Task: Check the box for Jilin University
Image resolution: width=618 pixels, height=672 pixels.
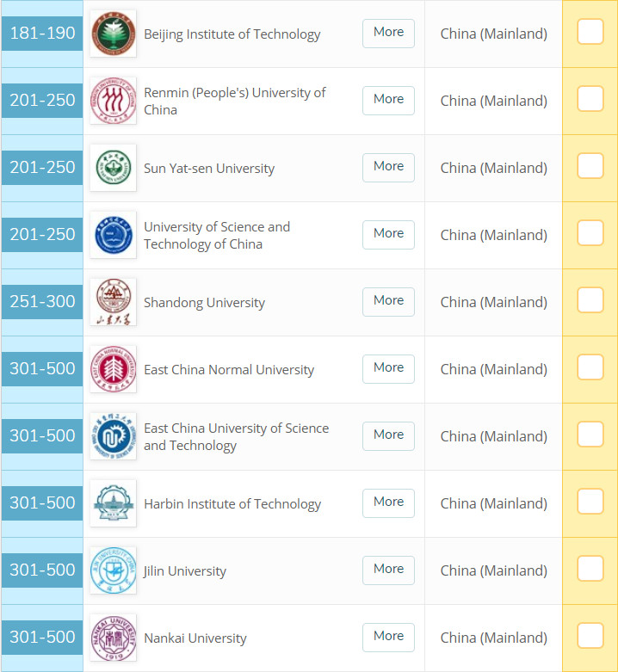Action: tap(590, 569)
